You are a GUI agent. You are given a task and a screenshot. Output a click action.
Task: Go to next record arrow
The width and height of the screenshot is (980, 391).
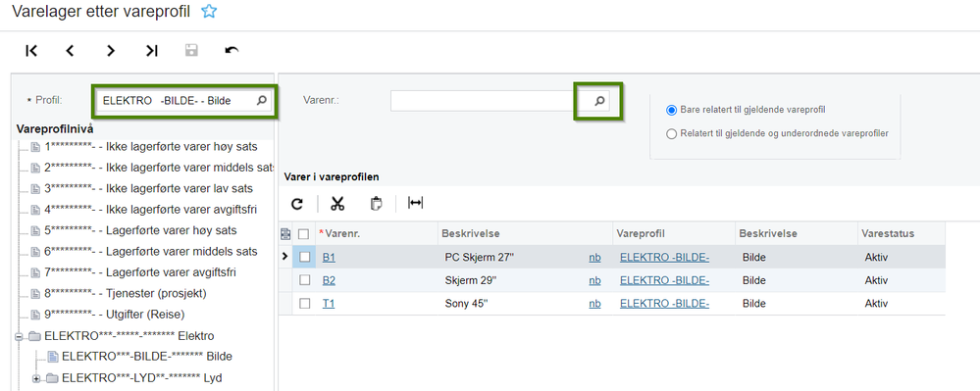(x=111, y=51)
